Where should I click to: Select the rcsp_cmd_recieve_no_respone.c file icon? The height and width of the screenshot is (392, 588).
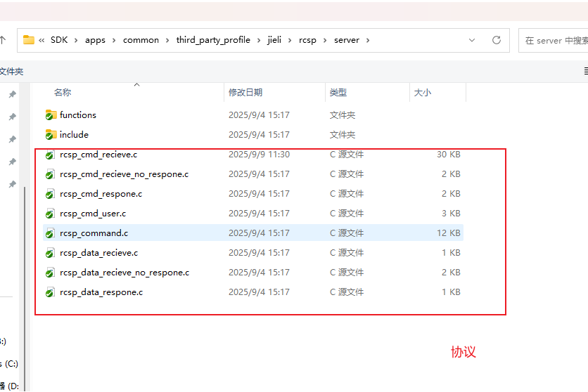point(50,174)
